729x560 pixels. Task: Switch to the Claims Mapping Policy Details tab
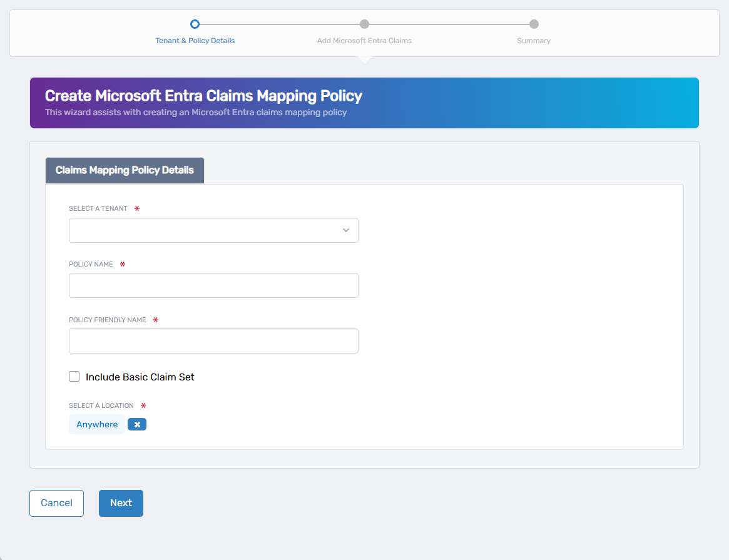pos(124,170)
